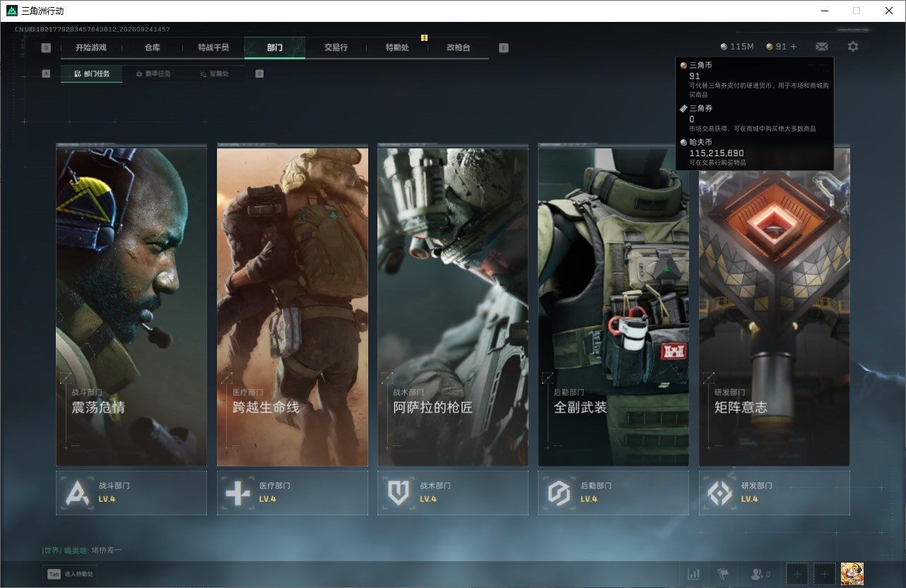This screenshot has width=906, height=588.
Task: Switch to the 特勤处 tab
Action: tap(397, 48)
